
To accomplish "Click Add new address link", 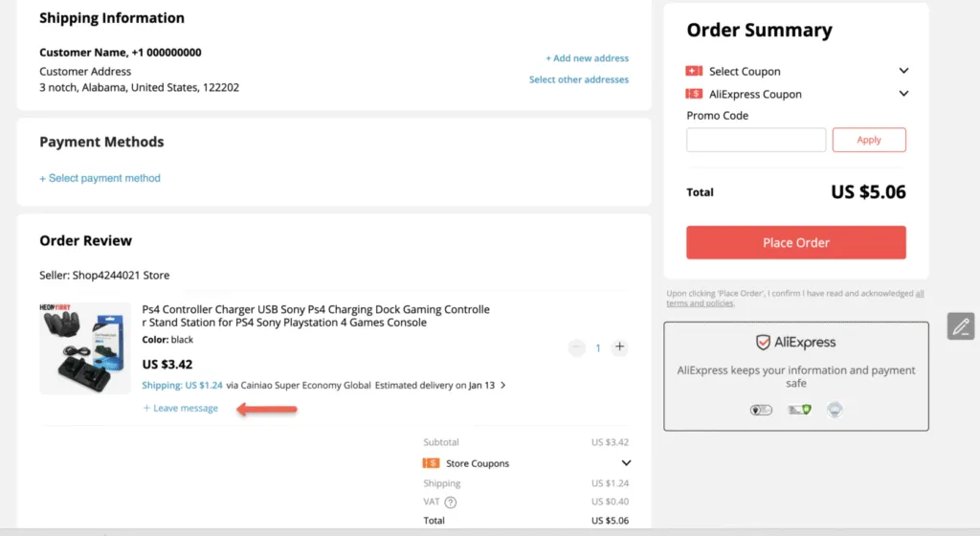I will coord(587,58).
